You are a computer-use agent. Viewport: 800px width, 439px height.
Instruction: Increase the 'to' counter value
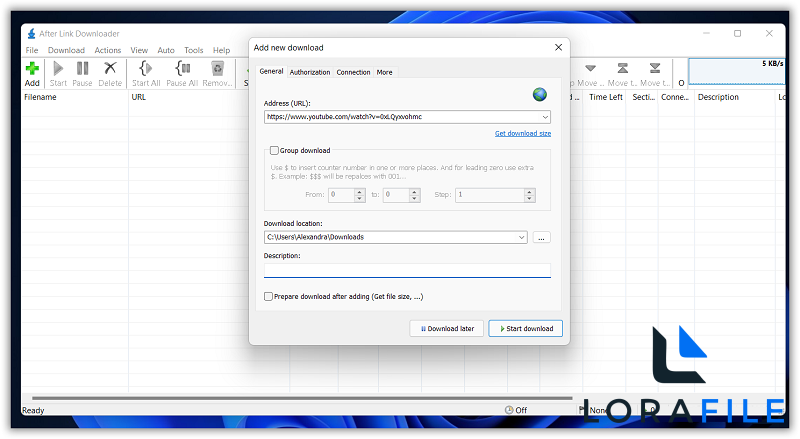click(x=415, y=192)
